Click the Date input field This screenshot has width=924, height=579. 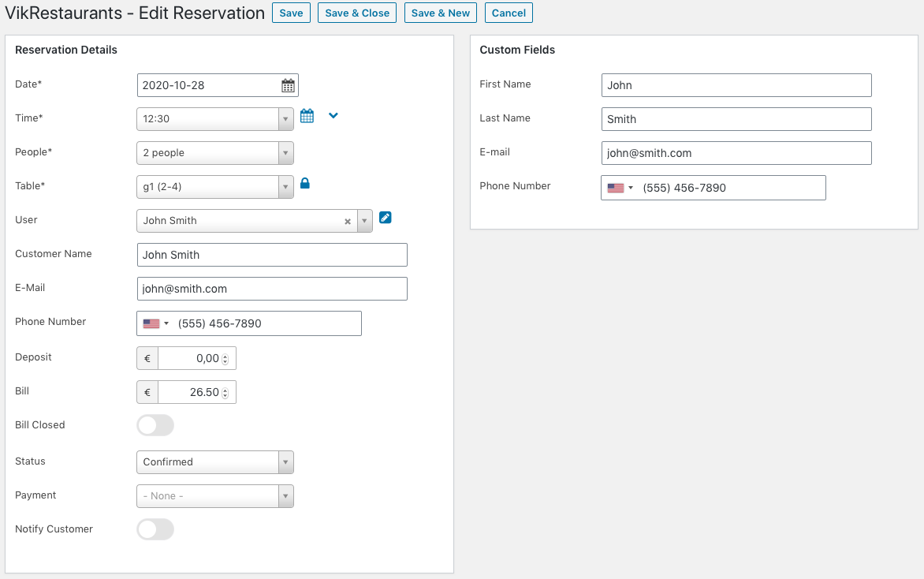218,85
